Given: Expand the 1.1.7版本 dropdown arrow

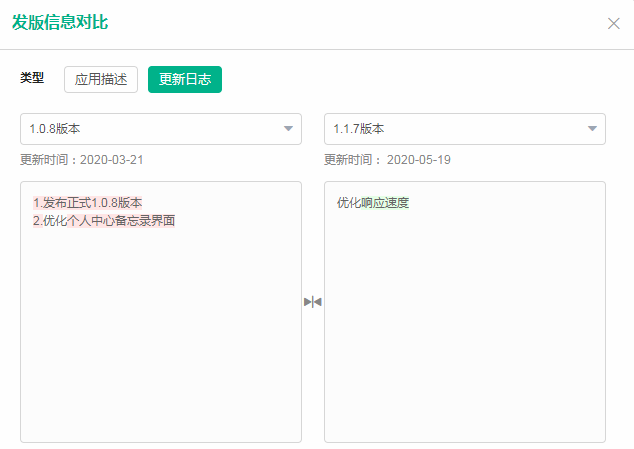Looking at the screenshot, I should [x=592, y=129].
